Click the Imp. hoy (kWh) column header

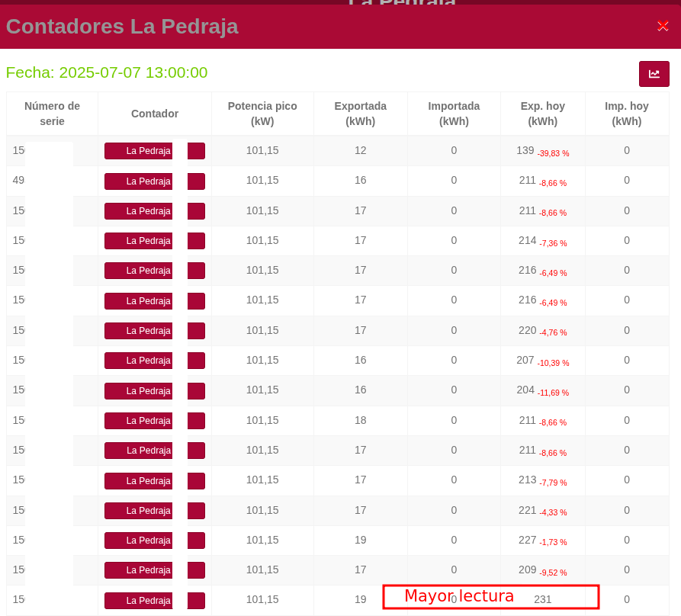pyautogui.click(x=626, y=114)
